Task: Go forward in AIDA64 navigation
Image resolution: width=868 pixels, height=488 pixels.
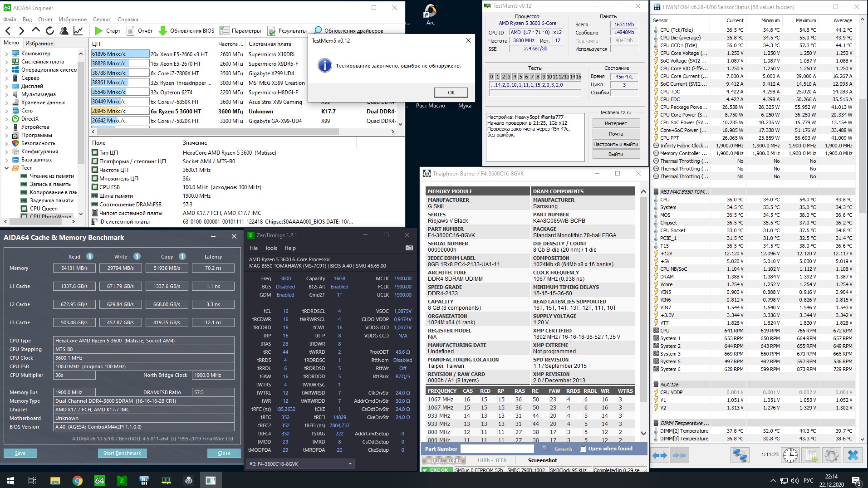Action: pyautogui.click(x=21, y=31)
